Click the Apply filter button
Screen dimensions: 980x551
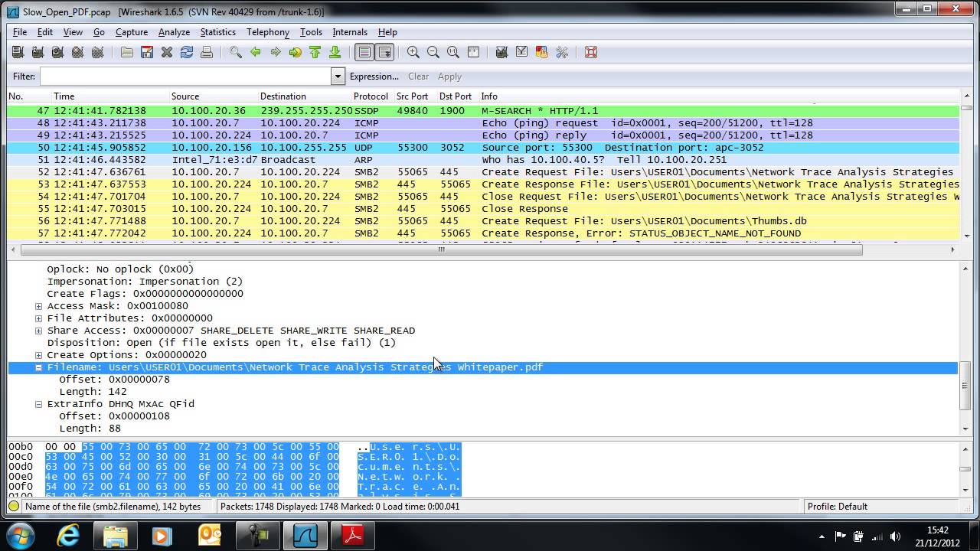pyautogui.click(x=449, y=77)
